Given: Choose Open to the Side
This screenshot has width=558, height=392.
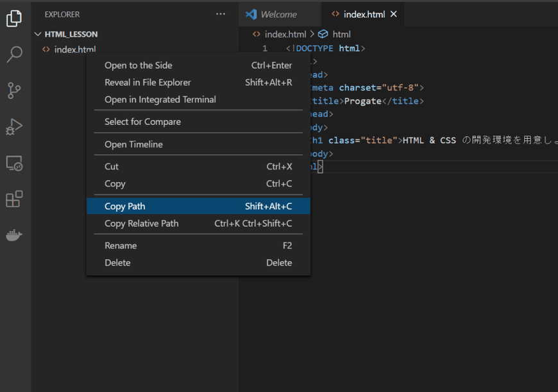Looking at the screenshot, I should [198, 65].
